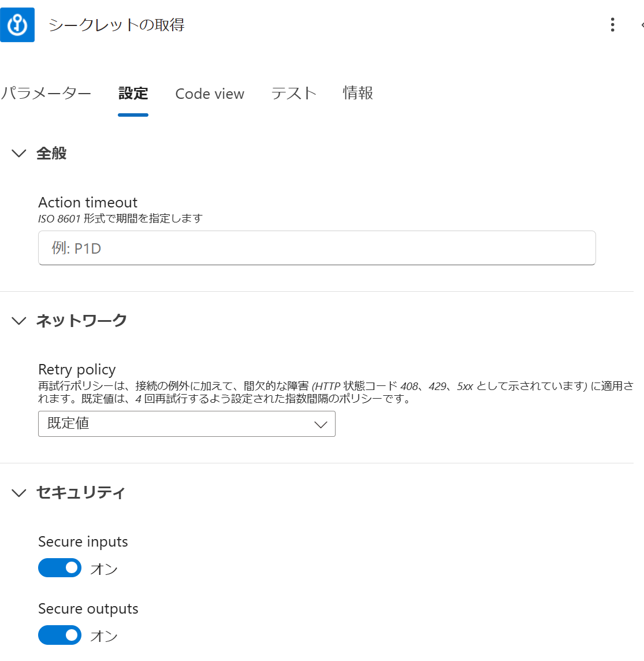Image resolution: width=644 pixels, height=661 pixels.
Task: Collapse the セキュリティ section chevron
Action: pos(19,492)
